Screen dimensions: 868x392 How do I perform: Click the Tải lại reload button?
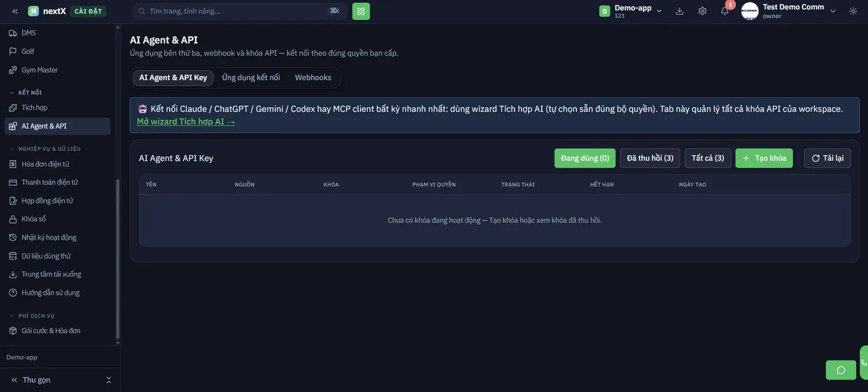(827, 158)
